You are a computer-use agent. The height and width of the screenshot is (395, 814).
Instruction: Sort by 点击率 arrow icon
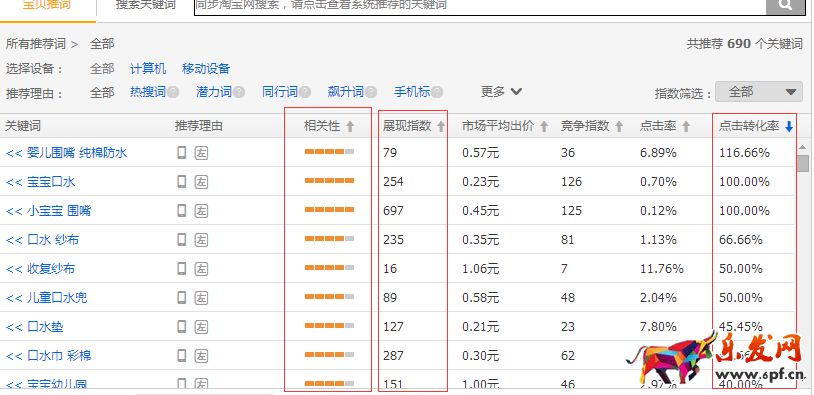pyautogui.click(x=686, y=126)
